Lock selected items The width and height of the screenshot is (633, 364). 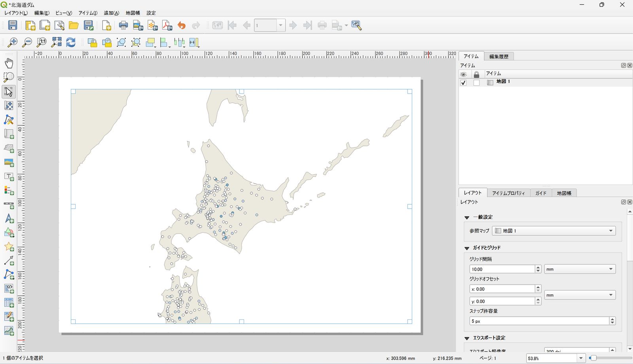click(92, 42)
